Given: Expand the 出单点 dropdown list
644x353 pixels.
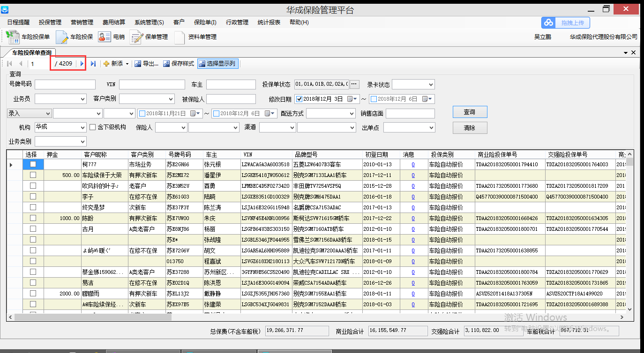Looking at the screenshot, I should pos(431,127).
